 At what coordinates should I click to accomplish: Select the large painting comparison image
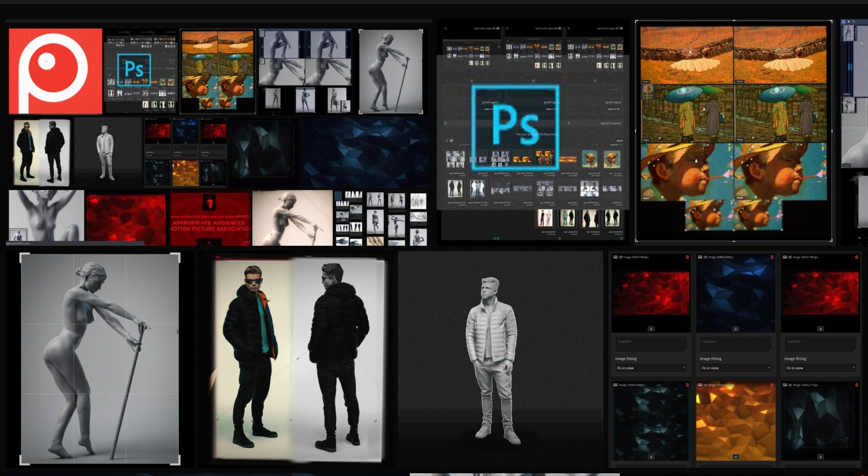click(x=733, y=131)
